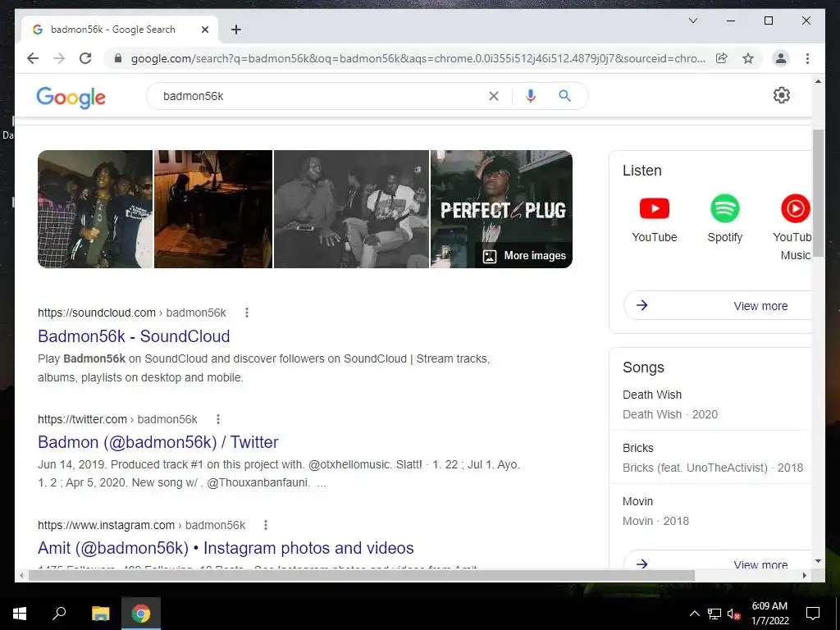Open network status in system tray
The image size is (840, 630).
coord(714,614)
